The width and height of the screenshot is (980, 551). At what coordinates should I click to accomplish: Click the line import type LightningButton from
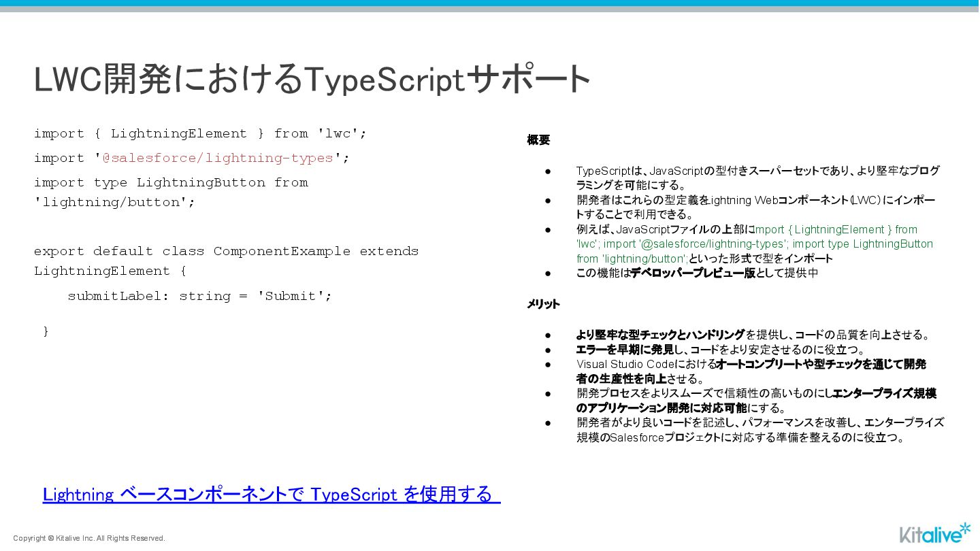[171, 182]
